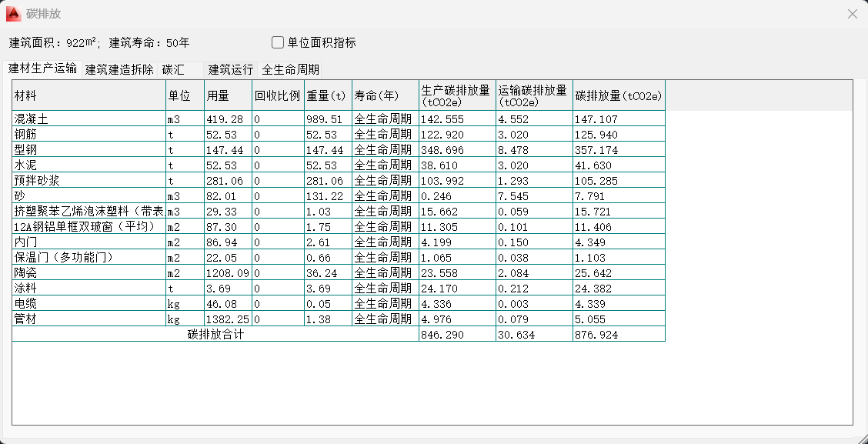
Task: Enable the 单位面积指标 checkbox
Action: [278, 42]
